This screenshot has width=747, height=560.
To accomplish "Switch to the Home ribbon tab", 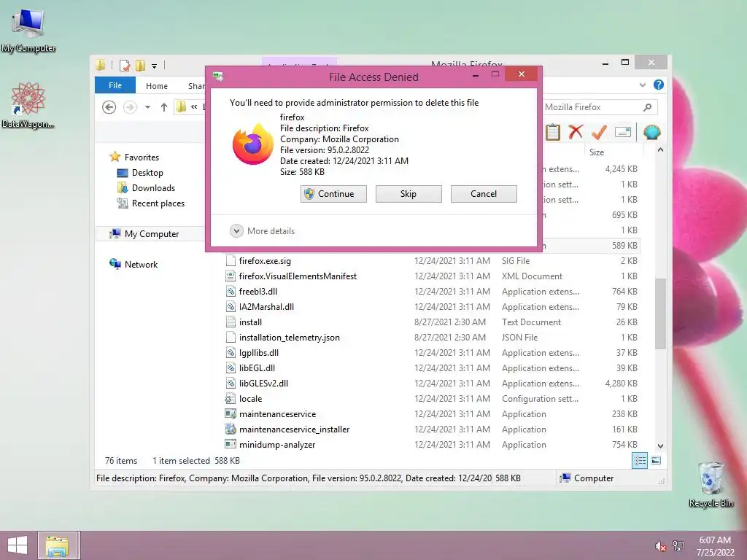I will point(157,86).
